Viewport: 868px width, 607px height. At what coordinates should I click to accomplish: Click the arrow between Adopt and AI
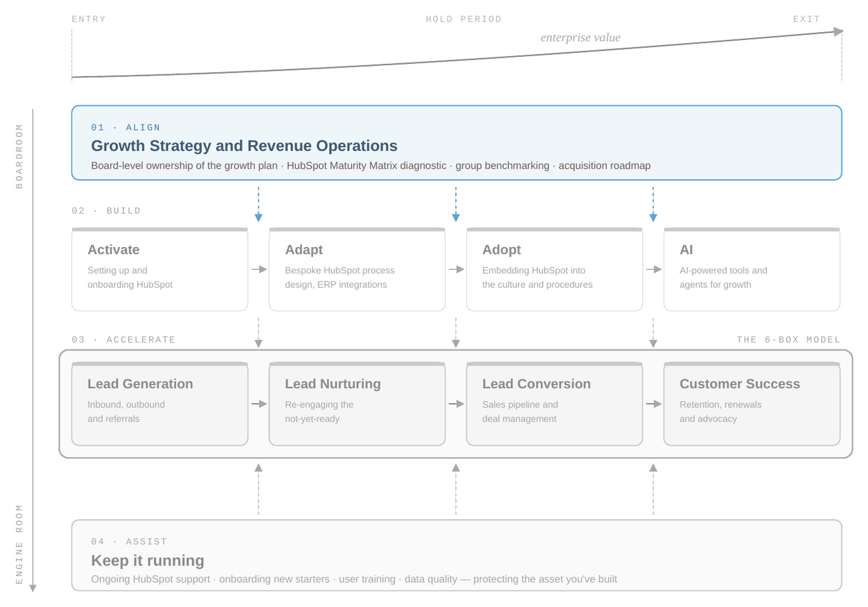tap(654, 269)
